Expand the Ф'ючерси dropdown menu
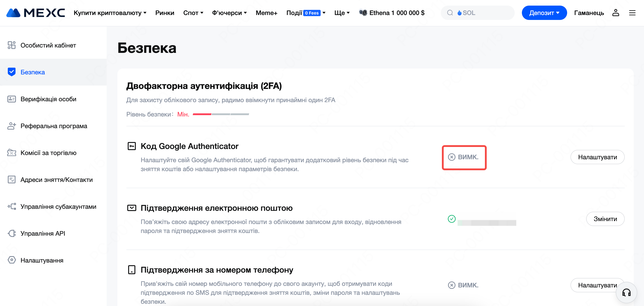Image resolution: width=644 pixels, height=306 pixels. [229, 13]
